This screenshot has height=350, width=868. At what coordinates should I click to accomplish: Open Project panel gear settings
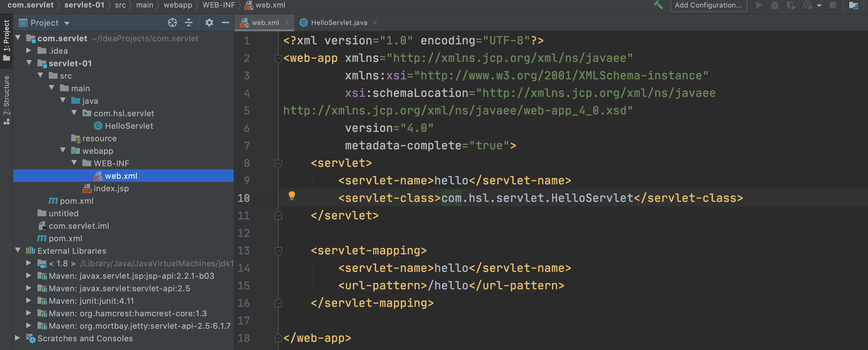point(209,22)
